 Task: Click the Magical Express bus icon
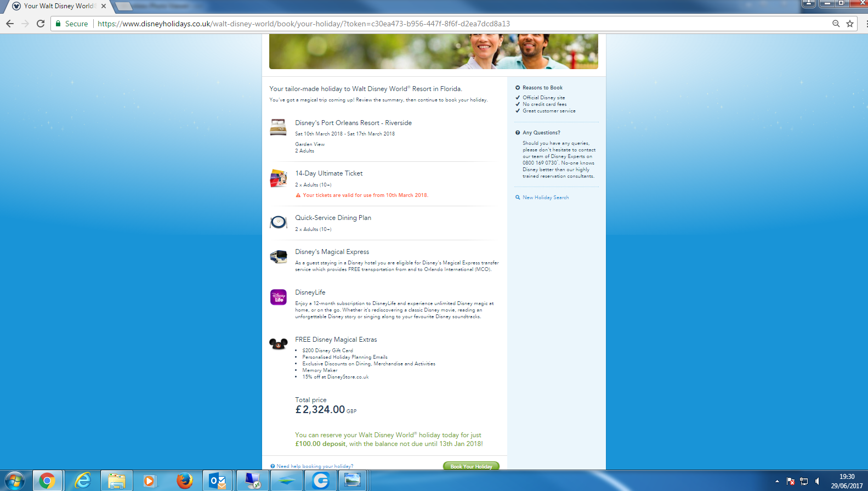tap(278, 256)
